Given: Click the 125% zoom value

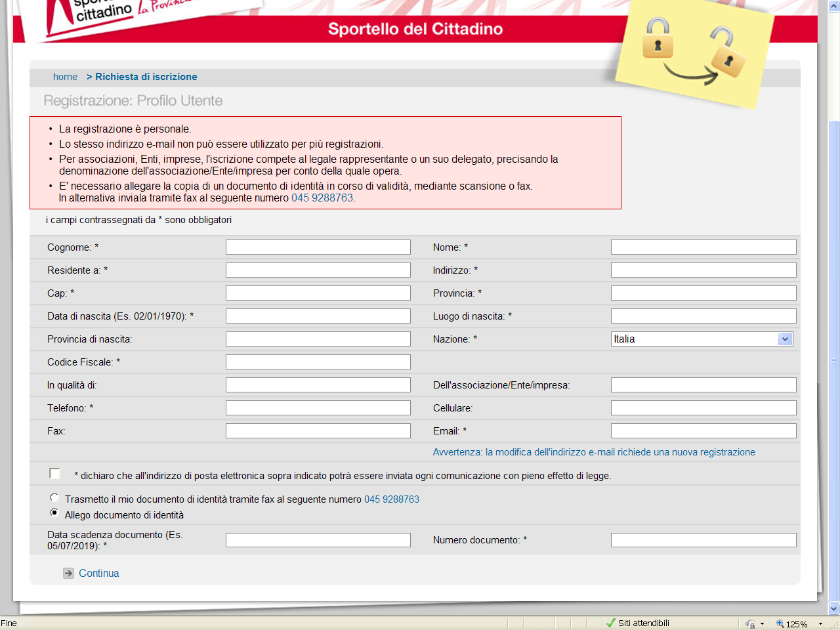Looking at the screenshot, I should pyautogui.click(x=797, y=624).
